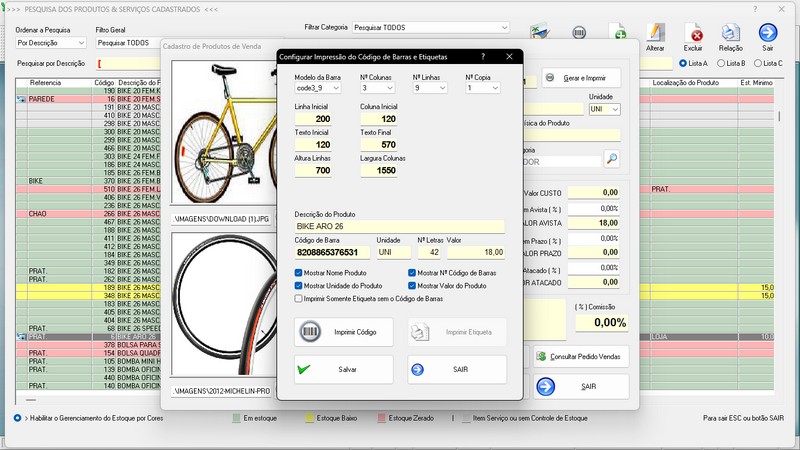Viewport: 800px width, 450px height.
Task: Click Consultar Pedido Vendas button
Action: tap(581, 357)
